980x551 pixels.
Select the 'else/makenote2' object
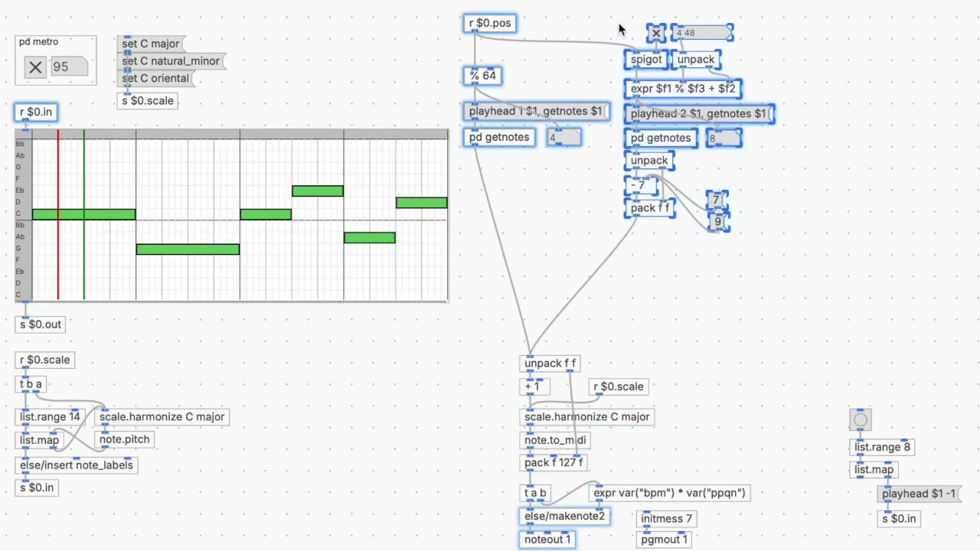pos(564,517)
